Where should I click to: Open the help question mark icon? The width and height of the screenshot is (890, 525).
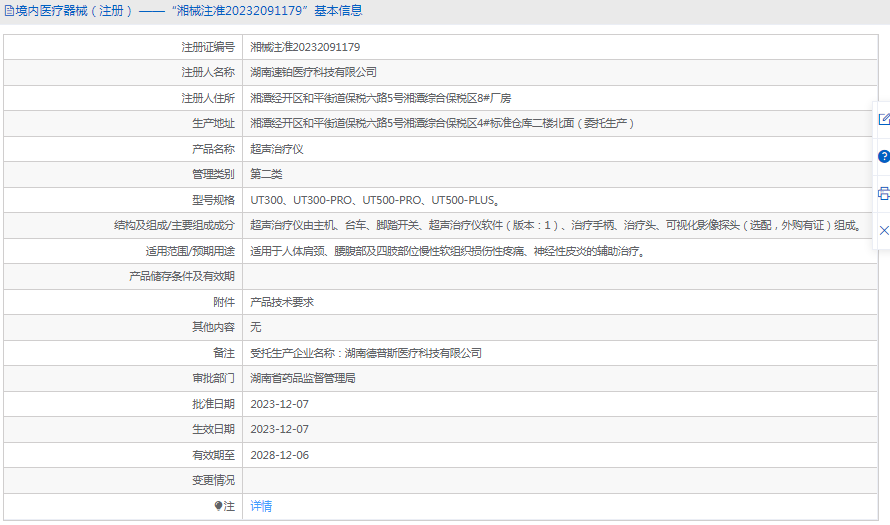coord(884,156)
